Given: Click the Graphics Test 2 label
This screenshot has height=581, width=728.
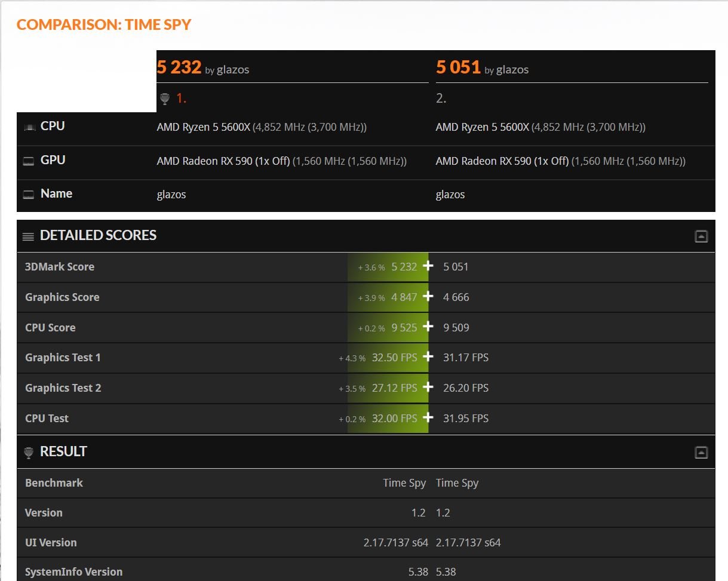Looking at the screenshot, I should (63, 388).
